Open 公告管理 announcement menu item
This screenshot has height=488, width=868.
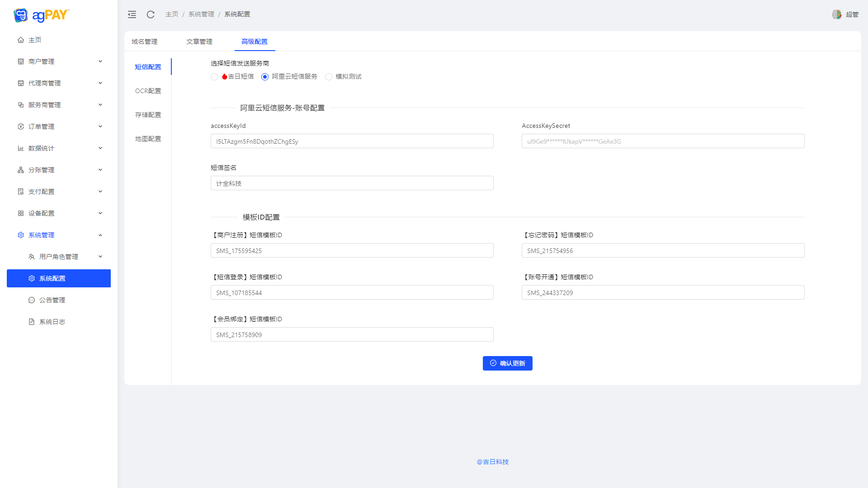[52, 300]
